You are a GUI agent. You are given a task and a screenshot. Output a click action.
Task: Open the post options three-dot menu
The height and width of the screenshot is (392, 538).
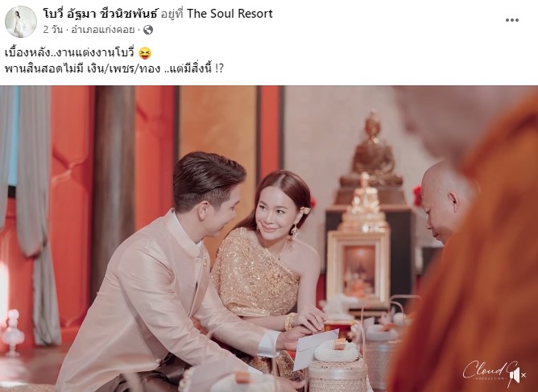coord(511,20)
